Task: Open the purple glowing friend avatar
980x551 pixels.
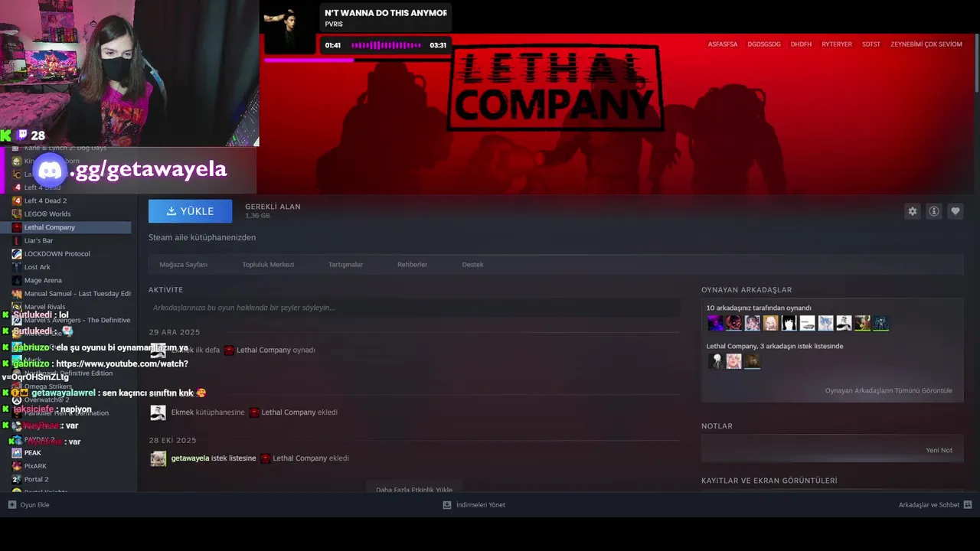Action: pyautogui.click(x=715, y=323)
